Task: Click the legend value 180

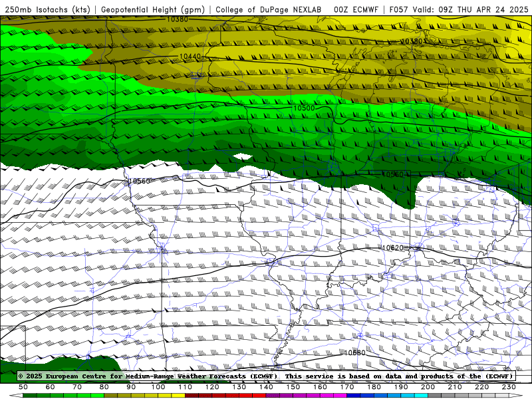Action: [x=374, y=387]
